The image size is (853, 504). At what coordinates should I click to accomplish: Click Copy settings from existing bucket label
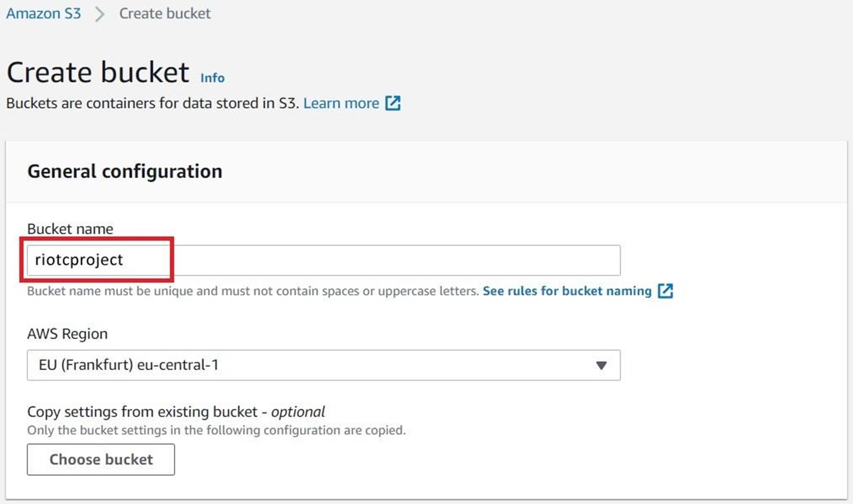pyautogui.click(x=176, y=412)
